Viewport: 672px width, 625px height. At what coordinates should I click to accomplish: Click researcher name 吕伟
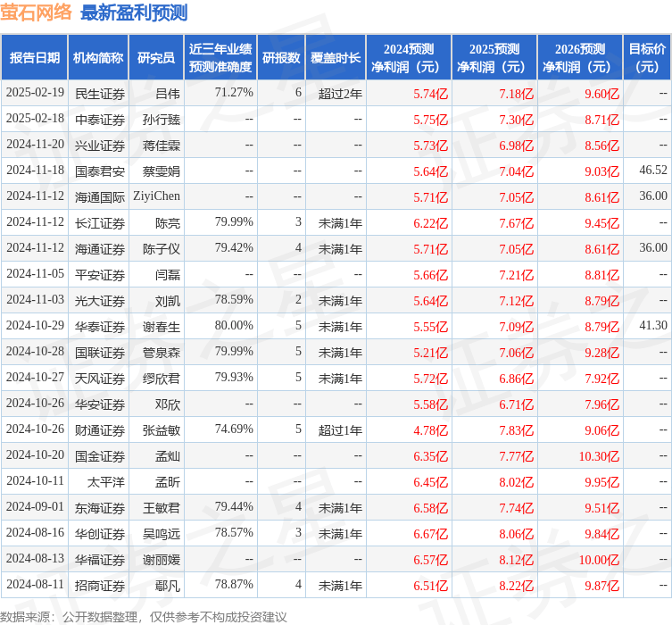168,94
